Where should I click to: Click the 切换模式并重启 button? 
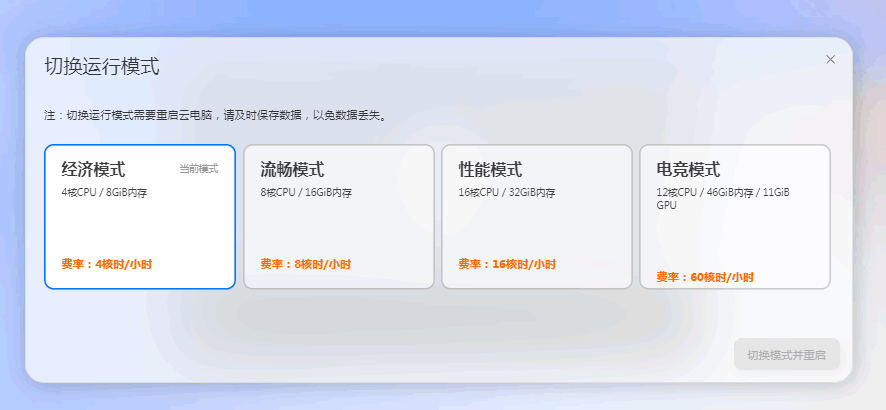click(786, 355)
